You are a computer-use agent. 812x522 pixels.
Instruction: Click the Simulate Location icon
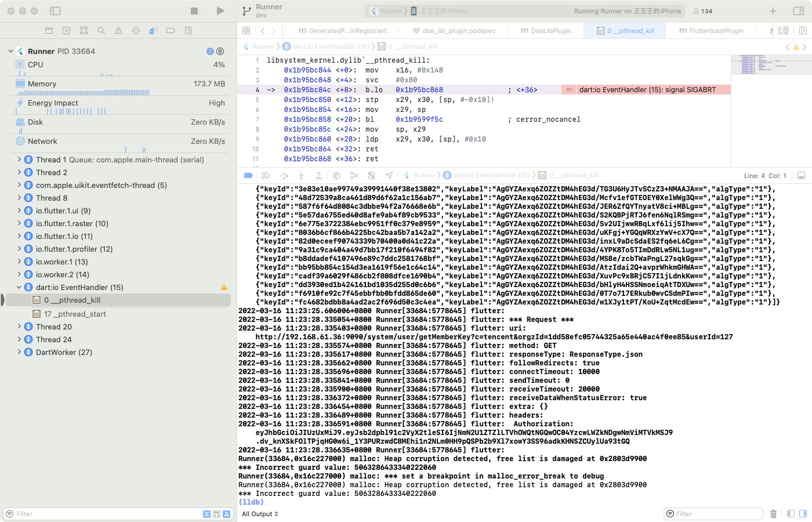tap(390, 175)
